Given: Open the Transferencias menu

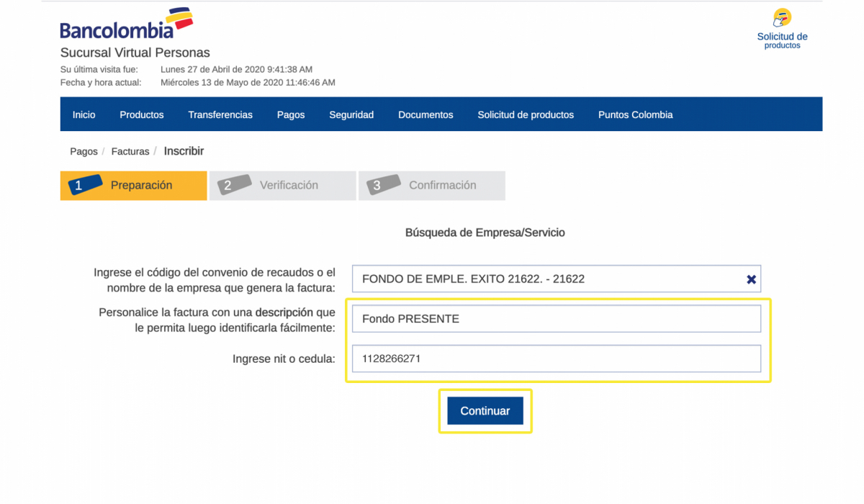Looking at the screenshot, I should 220,114.
